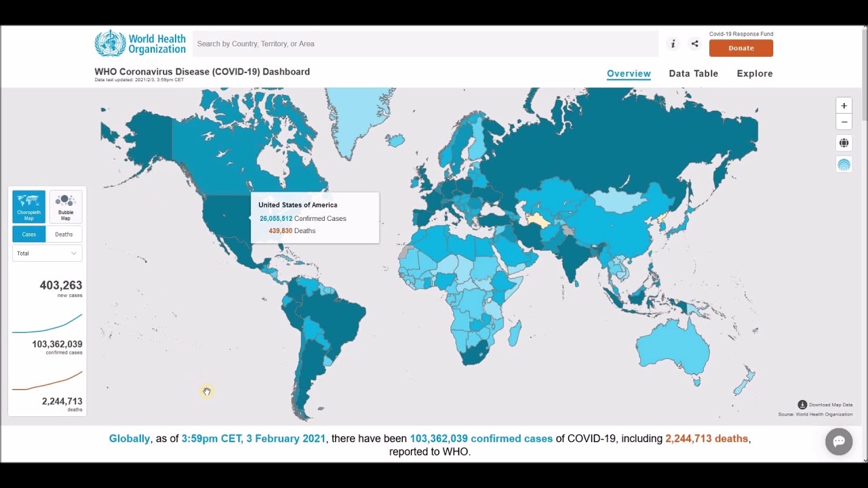Click 'Source: World Health Organization' text

click(815, 414)
